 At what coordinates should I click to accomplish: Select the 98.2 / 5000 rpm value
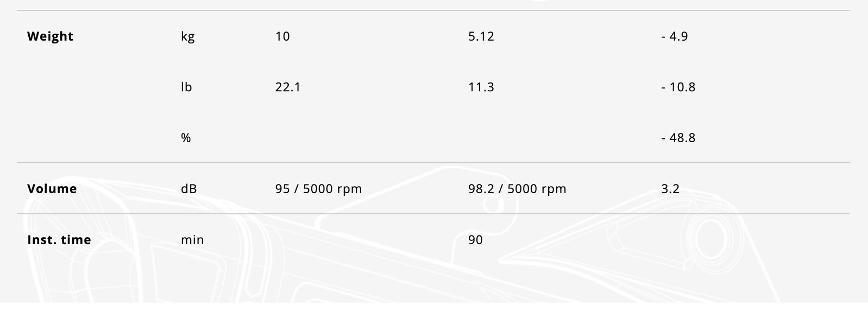point(517,189)
